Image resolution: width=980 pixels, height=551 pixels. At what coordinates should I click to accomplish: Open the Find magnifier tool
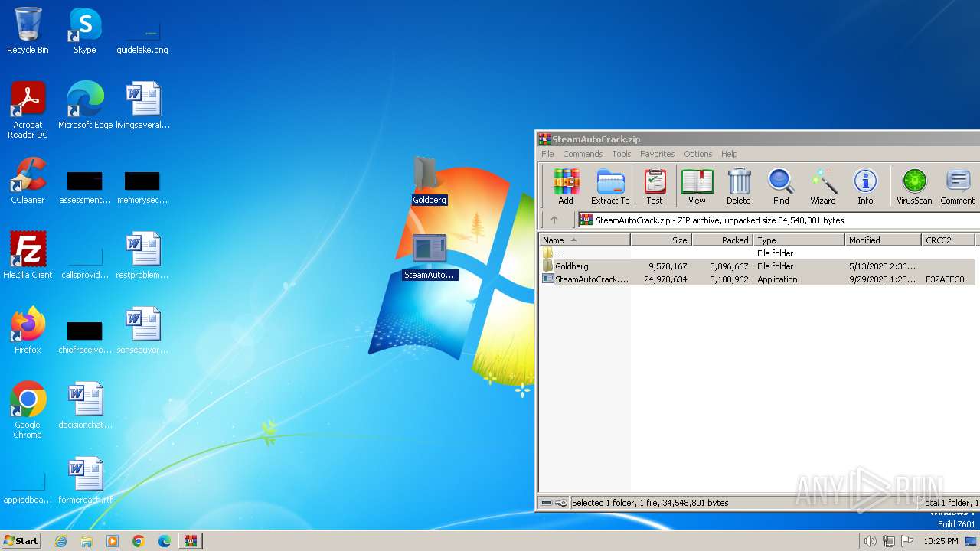[781, 186]
